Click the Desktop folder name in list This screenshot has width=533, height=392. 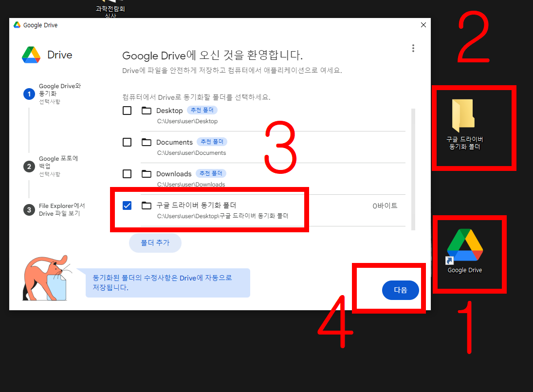(x=169, y=111)
